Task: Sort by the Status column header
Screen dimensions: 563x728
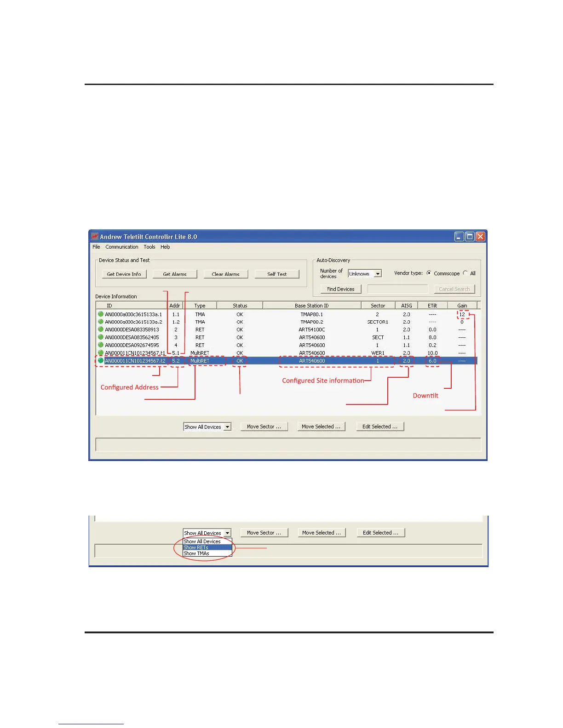Action: [x=240, y=306]
